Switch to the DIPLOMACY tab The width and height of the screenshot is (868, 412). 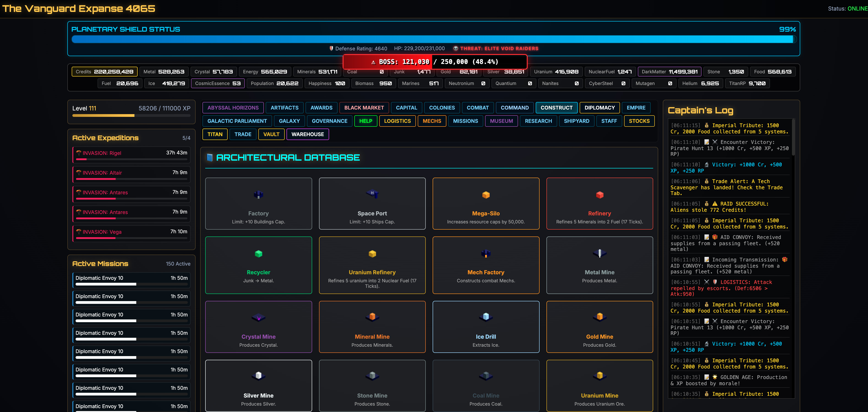pyautogui.click(x=599, y=107)
